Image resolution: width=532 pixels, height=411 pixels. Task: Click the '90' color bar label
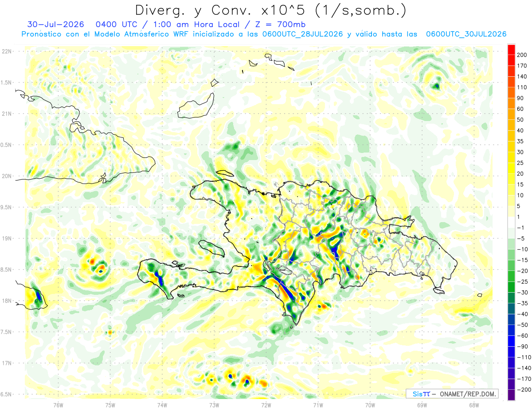521,98
